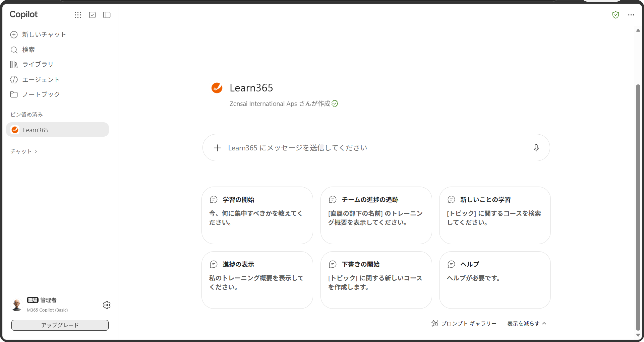Open the three-dot more options menu
The image size is (644, 342).
click(x=631, y=15)
